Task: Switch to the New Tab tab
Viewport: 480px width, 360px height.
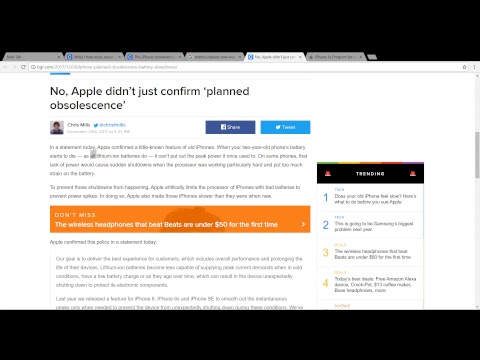Action: (x=31, y=57)
